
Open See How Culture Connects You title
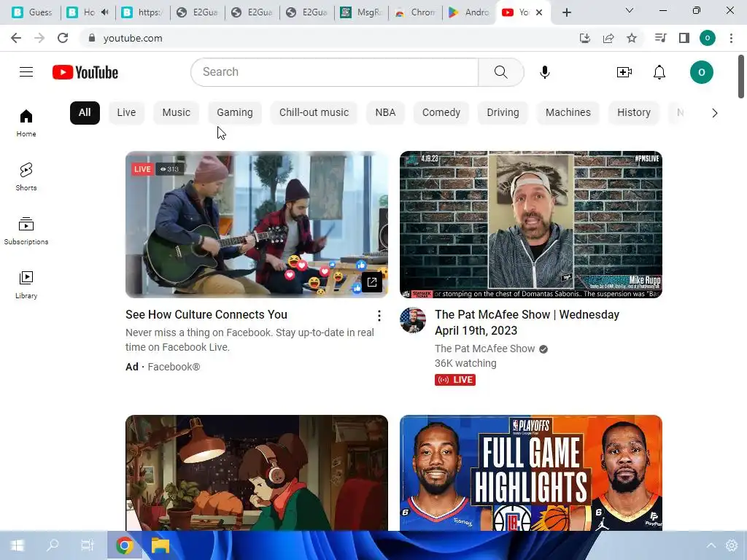coord(206,315)
